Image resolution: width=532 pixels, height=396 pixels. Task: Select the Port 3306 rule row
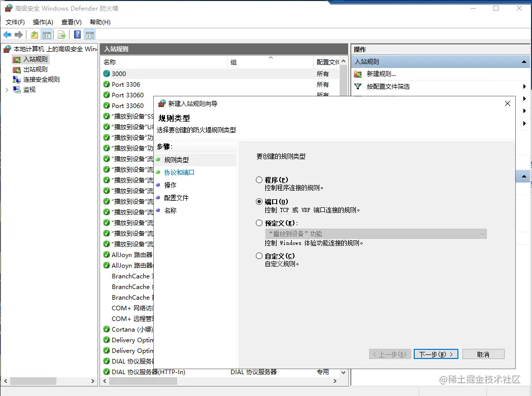tap(220, 84)
